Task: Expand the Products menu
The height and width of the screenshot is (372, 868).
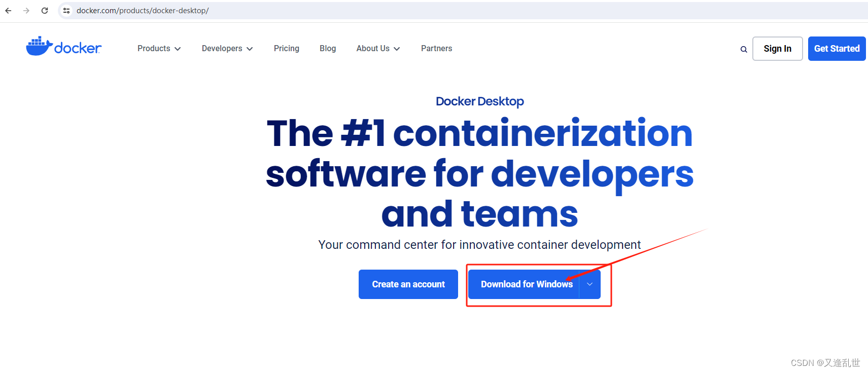Action: pos(159,49)
